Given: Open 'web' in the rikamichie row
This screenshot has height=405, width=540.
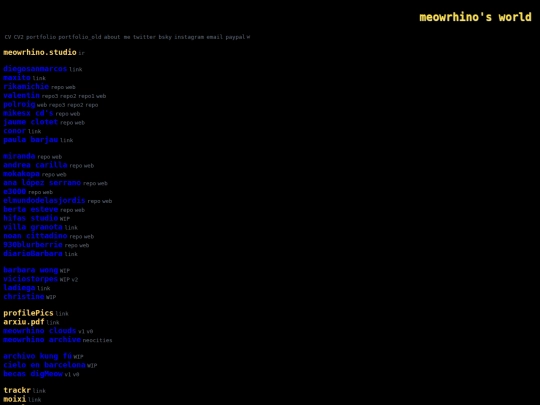Looking at the screenshot, I should pyautogui.click(x=70, y=87).
